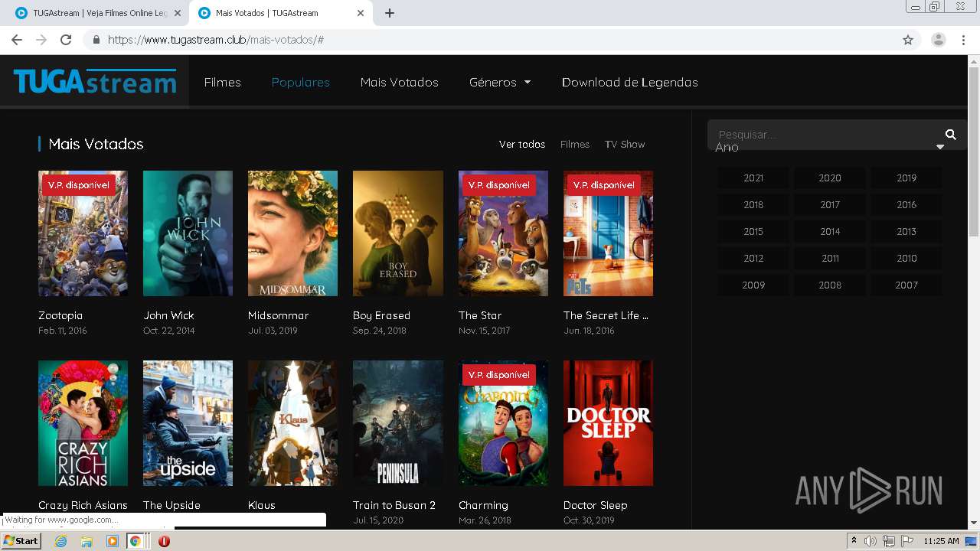980x551 pixels.
Task: Expand the Géneros dropdown menu
Action: click(x=500, y=83)
